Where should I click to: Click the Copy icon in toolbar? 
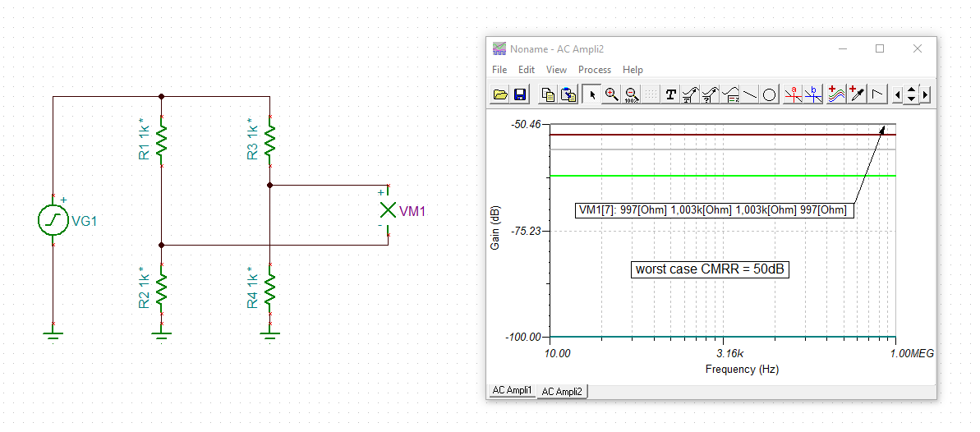point(548,94)
